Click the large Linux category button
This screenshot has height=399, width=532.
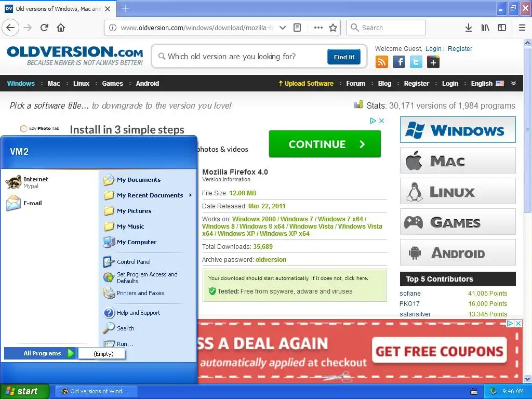point(458,191)
